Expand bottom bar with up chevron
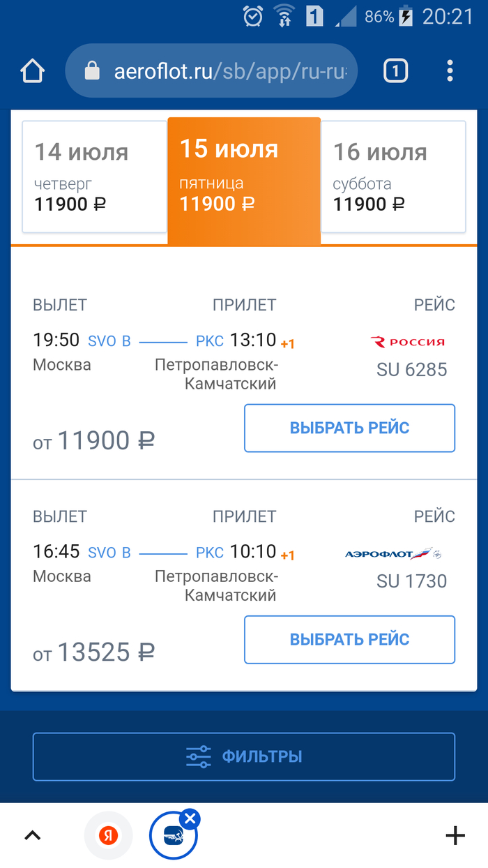 (x=33, y=835)
